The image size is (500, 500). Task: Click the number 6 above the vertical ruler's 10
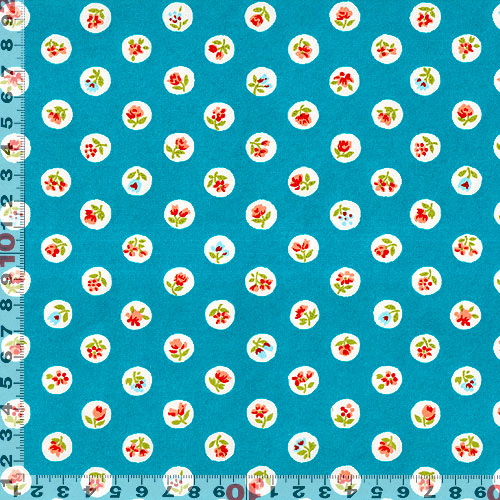pos(7,97)
